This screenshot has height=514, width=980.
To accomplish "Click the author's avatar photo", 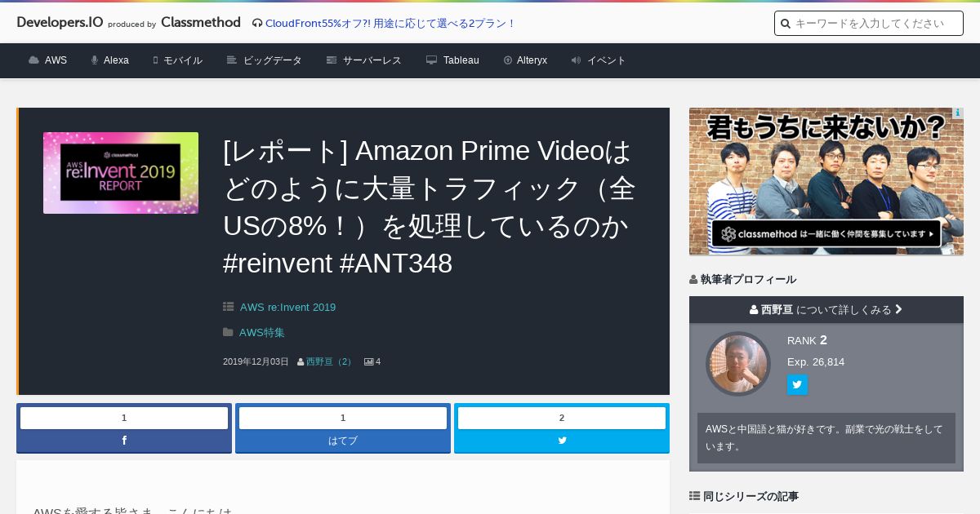I will pos(738,364).
